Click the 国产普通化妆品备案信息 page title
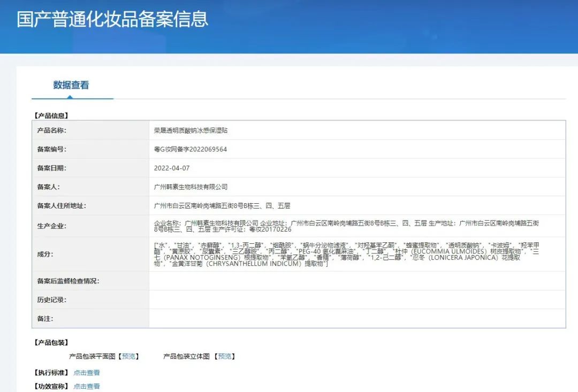This screenshot has height=392, width=578. point(112,20)
